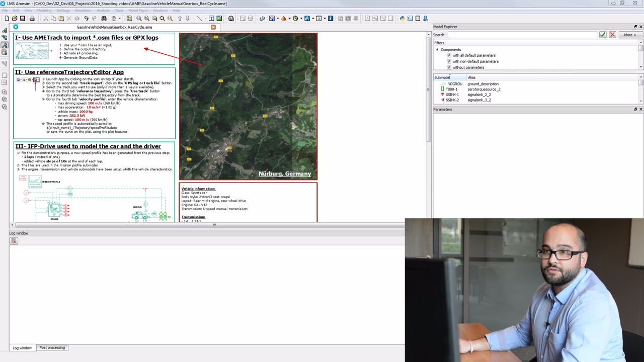Screen dimensions: 644x362
Task: Clear search with the red X icon
Action: click(x=612, y=35)
